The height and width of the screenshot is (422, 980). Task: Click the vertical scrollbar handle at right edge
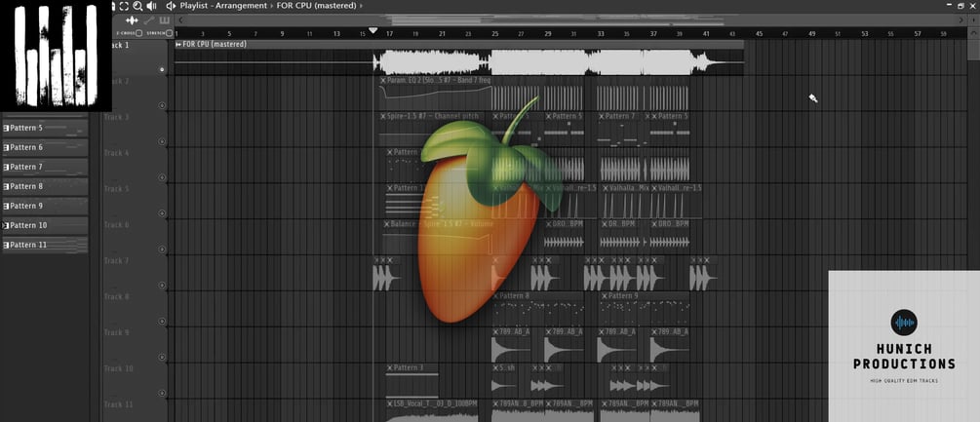coord(974,50)
